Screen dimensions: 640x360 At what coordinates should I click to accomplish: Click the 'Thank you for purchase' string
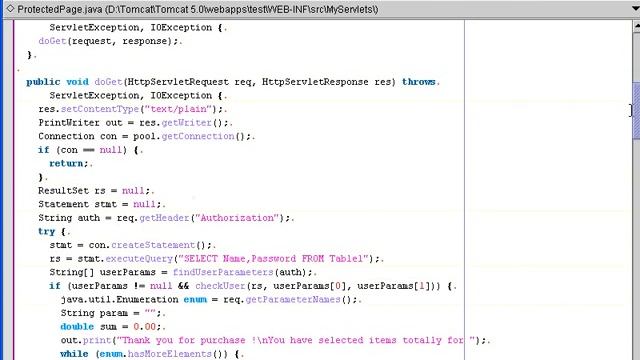tap(184, 340)
